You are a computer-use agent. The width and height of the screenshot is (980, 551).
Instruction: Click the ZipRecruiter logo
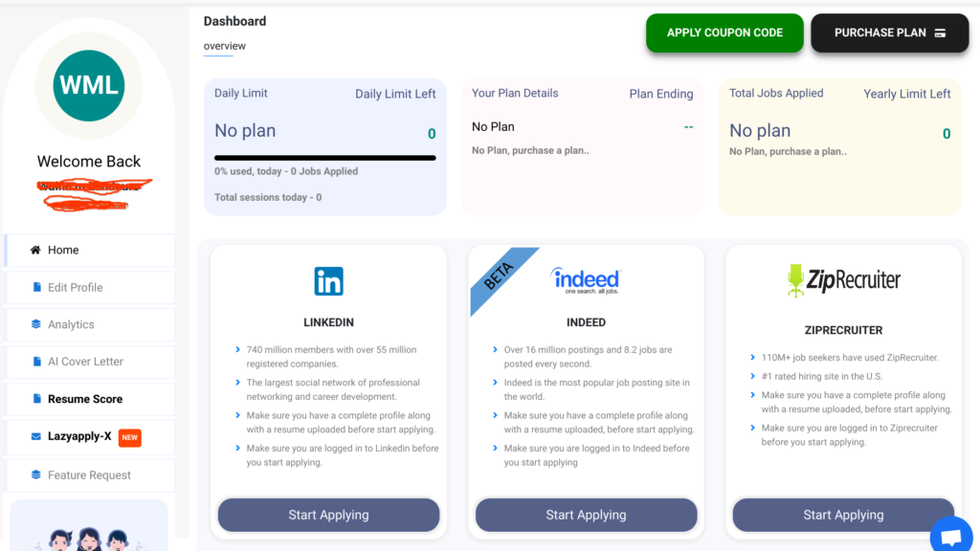pos(843,280)
